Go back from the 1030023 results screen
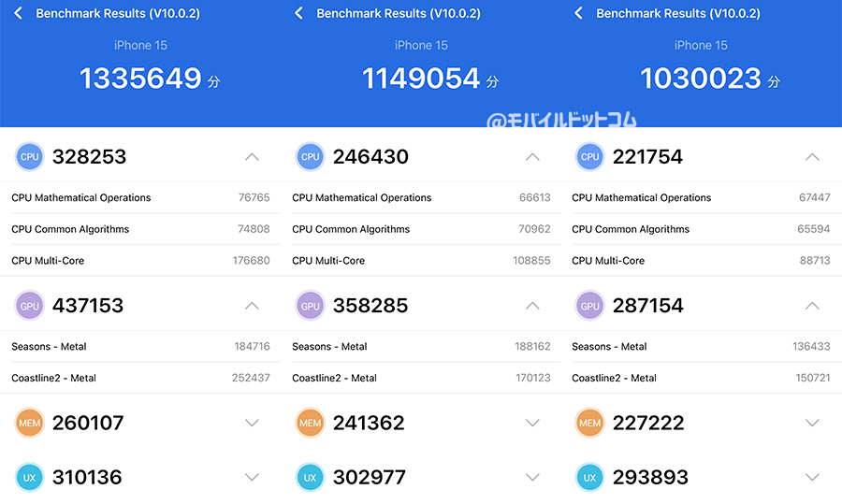The image size is (842, 504). (578, 13)
